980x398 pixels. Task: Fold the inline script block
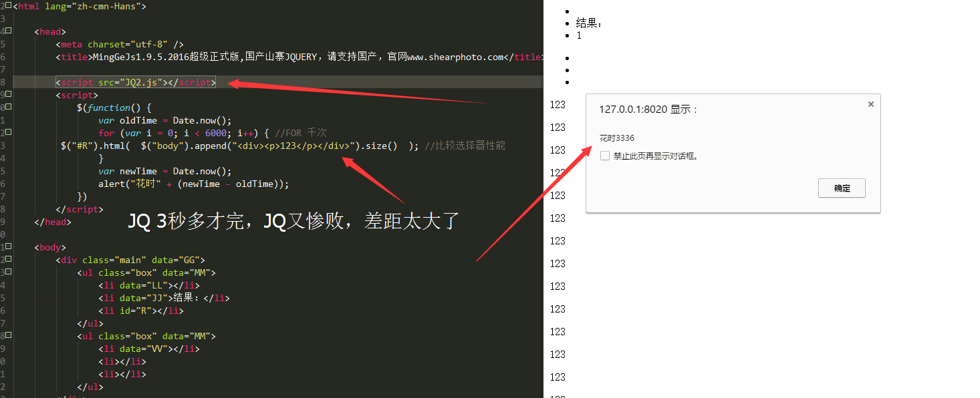pyautogui.click(x=8, y=94)
